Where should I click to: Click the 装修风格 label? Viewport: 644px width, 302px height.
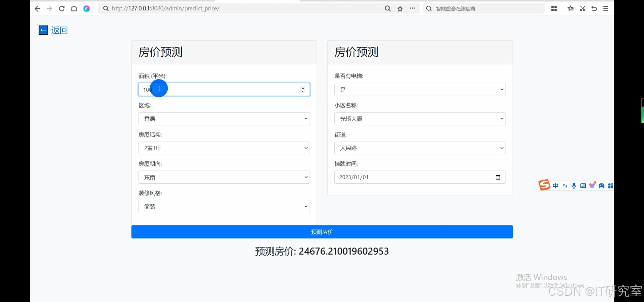pyautogui.click(x=150, y=193)
